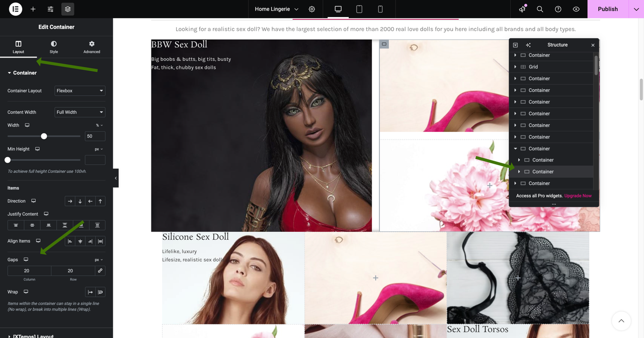
Task: Click the Row gap input field
Action: pyautogui.click(x=73, y=271)
